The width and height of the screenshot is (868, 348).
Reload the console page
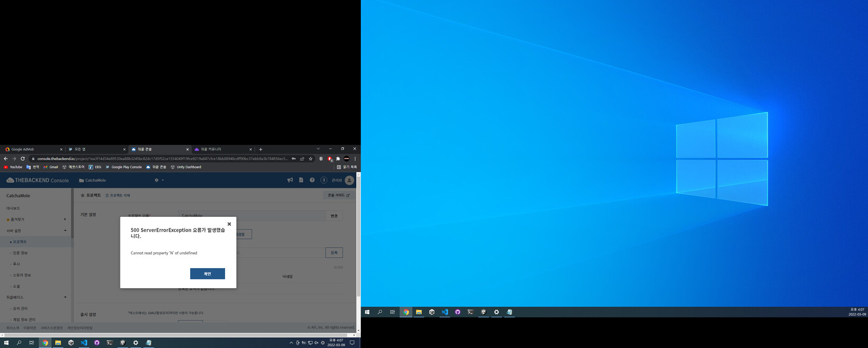(x=23, y=159)
